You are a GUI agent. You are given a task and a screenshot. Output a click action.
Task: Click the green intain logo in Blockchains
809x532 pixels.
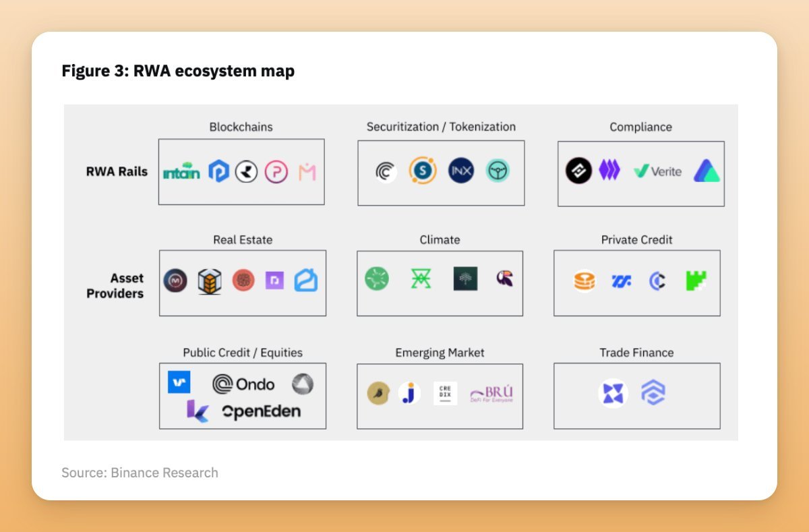[x=181, y=172]
